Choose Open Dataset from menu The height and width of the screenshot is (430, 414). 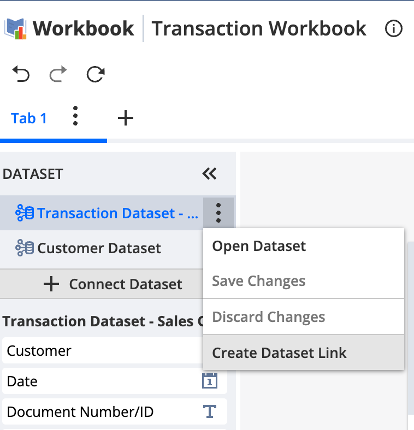(303, 246)
